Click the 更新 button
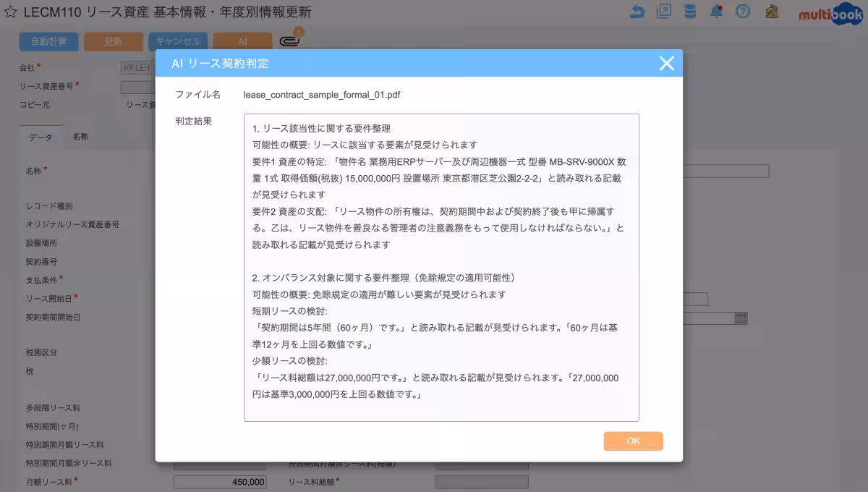The height and width of the screenshot is (492, 868). pos(113,41)
